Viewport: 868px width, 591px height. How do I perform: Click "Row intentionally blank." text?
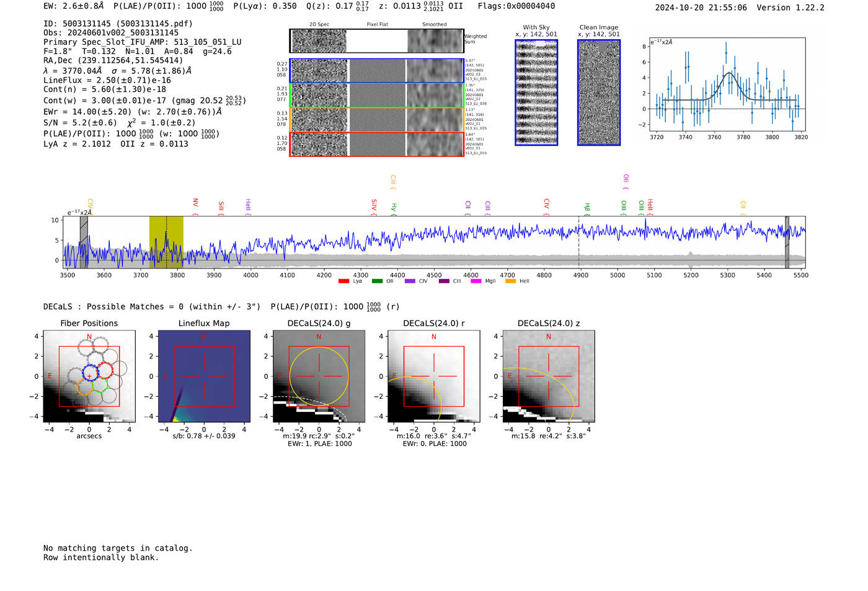pyautogui.click(x=101, y=558)
